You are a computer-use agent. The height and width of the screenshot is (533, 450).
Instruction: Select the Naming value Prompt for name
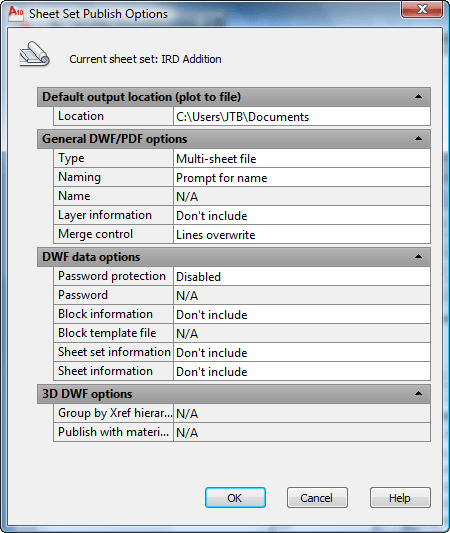pos(302,178)
